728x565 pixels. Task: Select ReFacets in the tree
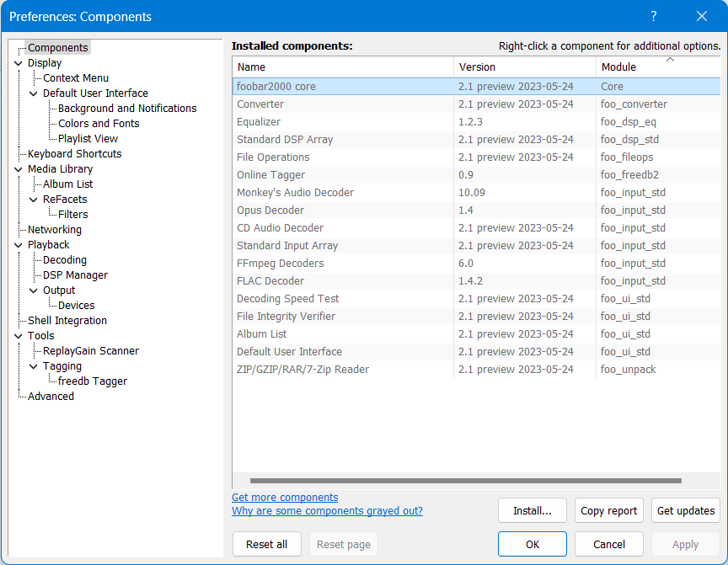tap(65, 200)
